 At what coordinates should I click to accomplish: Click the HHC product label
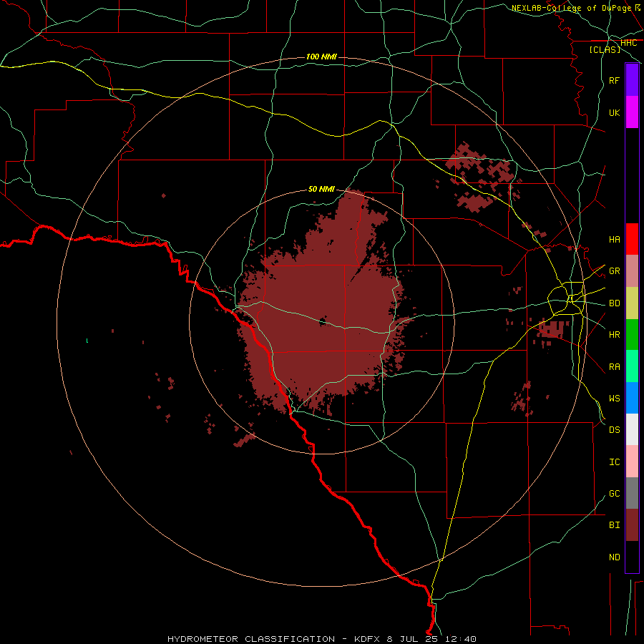(x=628, y=43)
